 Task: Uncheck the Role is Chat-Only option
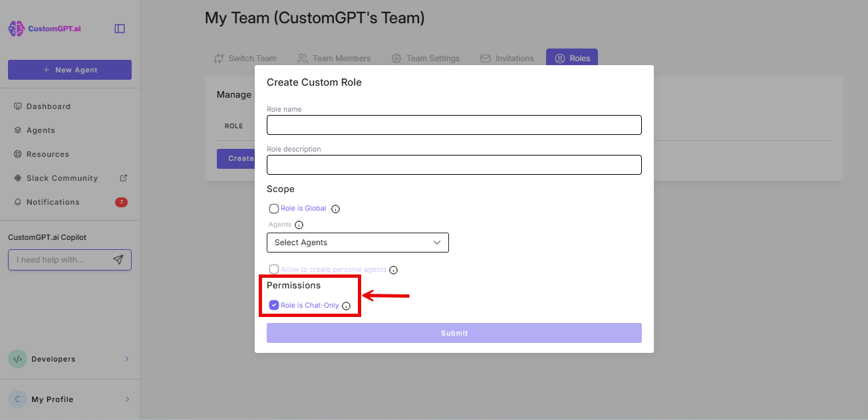tap(273, 305)
